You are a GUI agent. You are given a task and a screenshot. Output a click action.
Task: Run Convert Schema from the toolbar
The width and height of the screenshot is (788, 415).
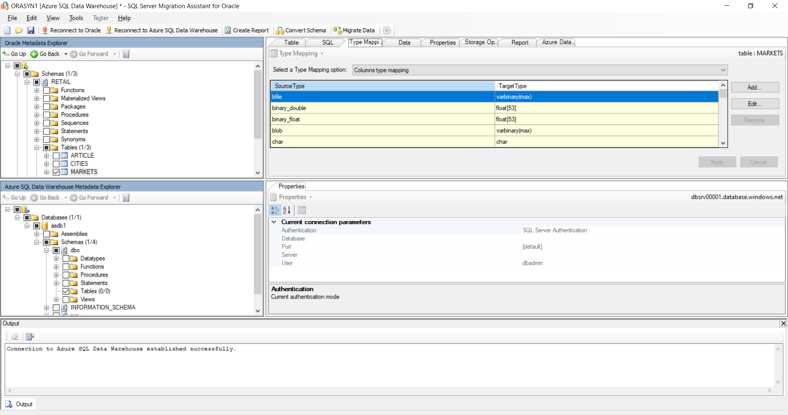[301, 31]
